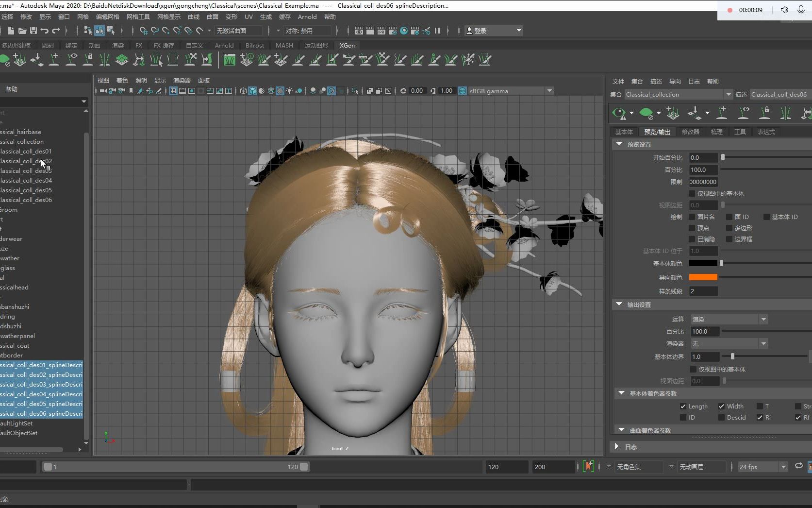Click the 帮助 button in the left panel
This screenshot has height=508, width=812.
pos(11,89)
